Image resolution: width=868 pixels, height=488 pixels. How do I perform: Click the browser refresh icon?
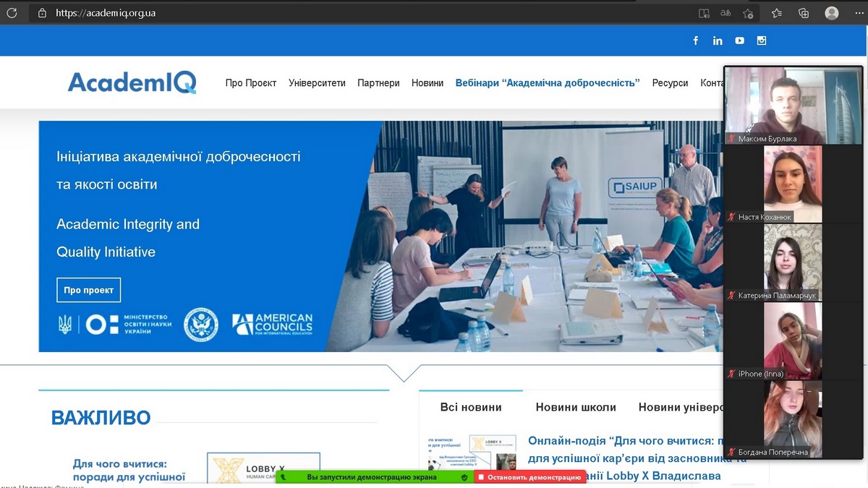coord(12,12)
